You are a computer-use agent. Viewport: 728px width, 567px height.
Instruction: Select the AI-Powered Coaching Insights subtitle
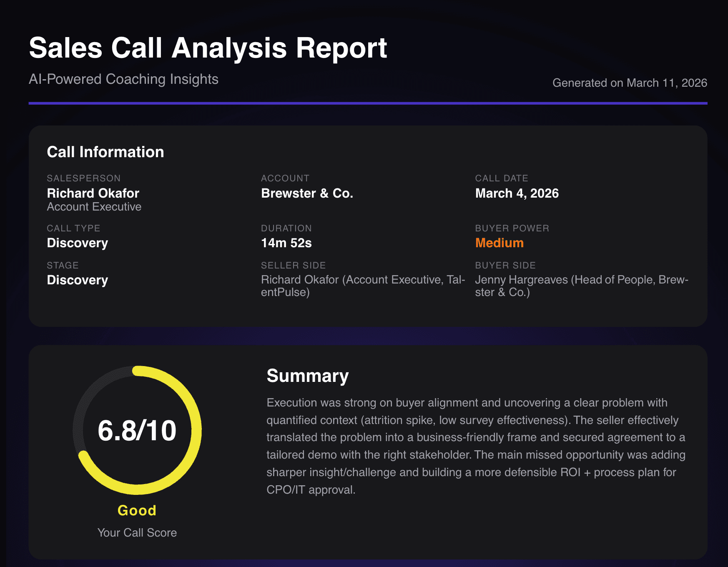[x=123, y=79]
